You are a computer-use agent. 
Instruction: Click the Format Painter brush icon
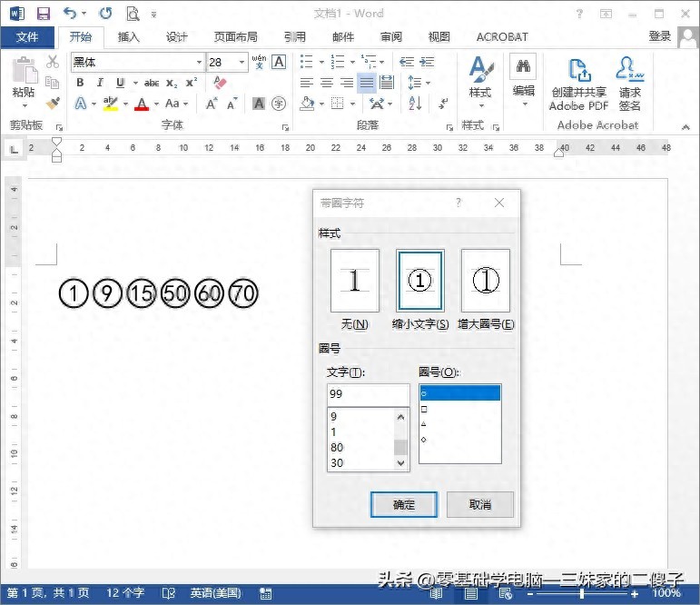[53, 104]
